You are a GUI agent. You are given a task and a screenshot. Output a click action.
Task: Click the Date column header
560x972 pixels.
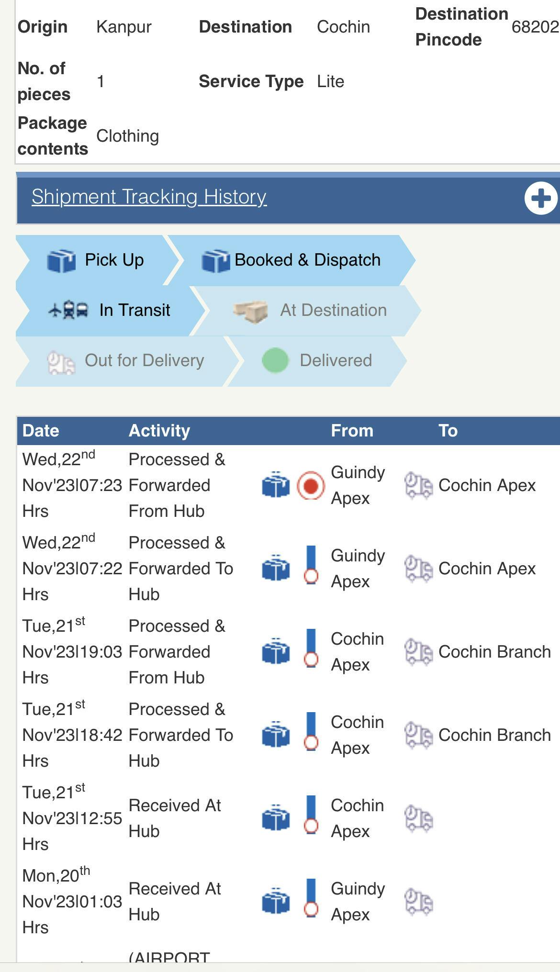point(41,431)
